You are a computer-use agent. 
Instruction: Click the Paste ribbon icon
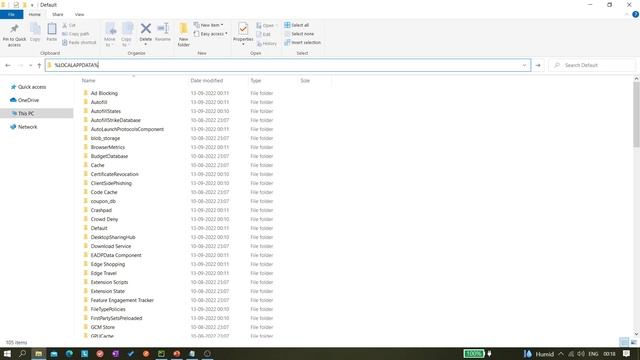pyautogui.click(x=52, y=29)
